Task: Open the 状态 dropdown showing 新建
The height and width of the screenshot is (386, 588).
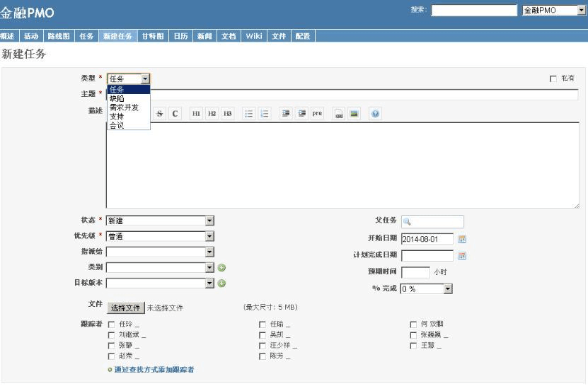Action: pyautogui.click(x=160, y=221)
